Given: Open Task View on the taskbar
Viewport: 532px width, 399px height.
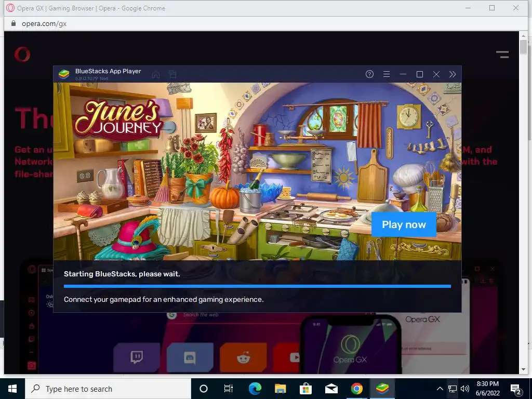Looking at the screenshot, I should (x=229, y=389).
